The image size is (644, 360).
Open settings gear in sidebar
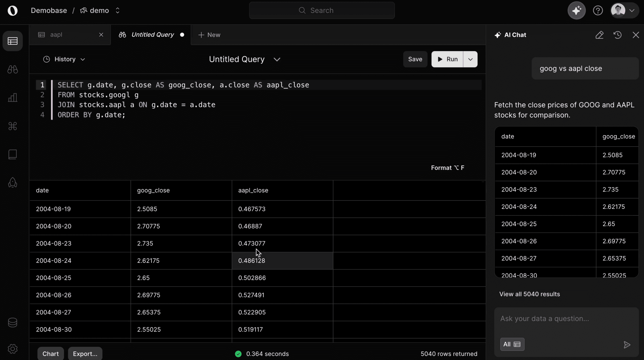[12, 349]
